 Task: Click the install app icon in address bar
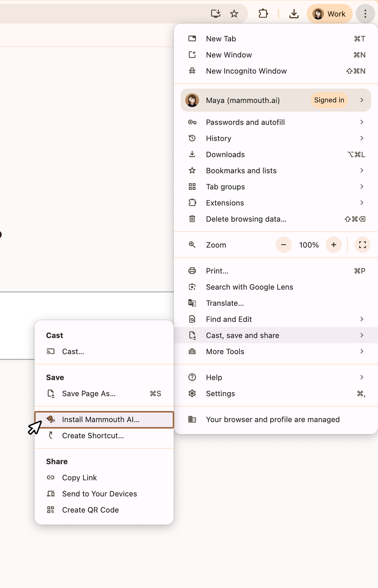pos(216,13)
